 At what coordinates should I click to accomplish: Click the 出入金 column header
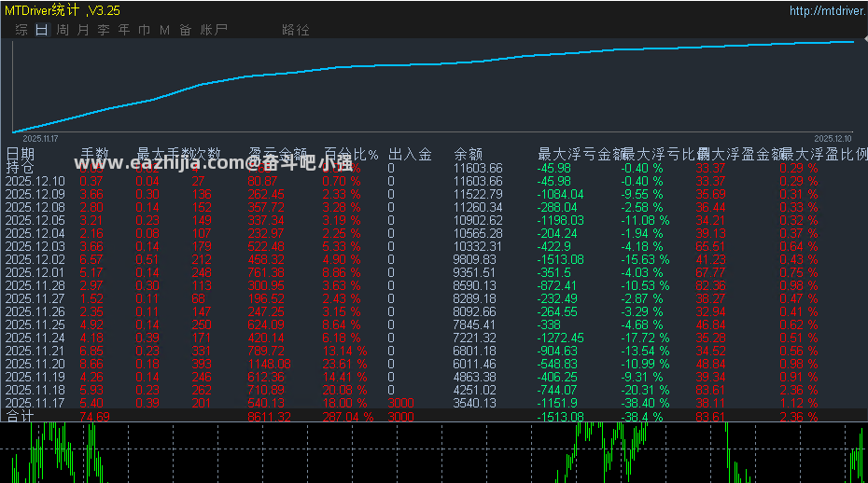tap(410, 154)
